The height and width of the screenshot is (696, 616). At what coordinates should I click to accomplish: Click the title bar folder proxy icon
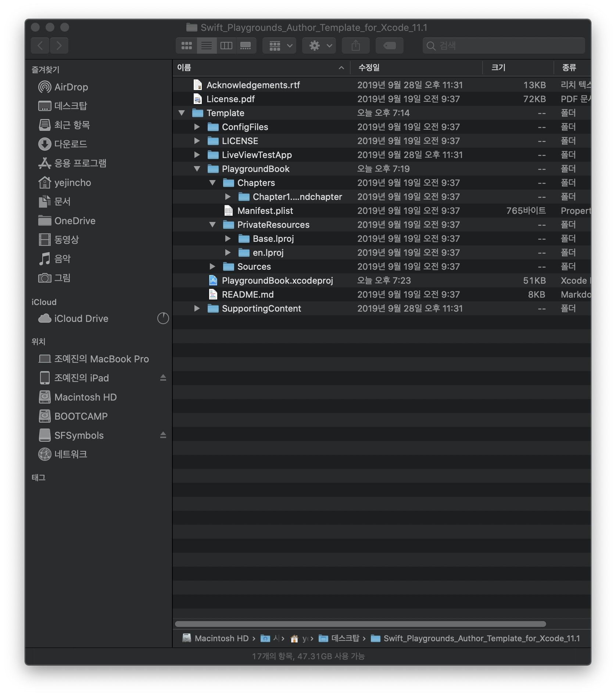[x=191, y=27]
